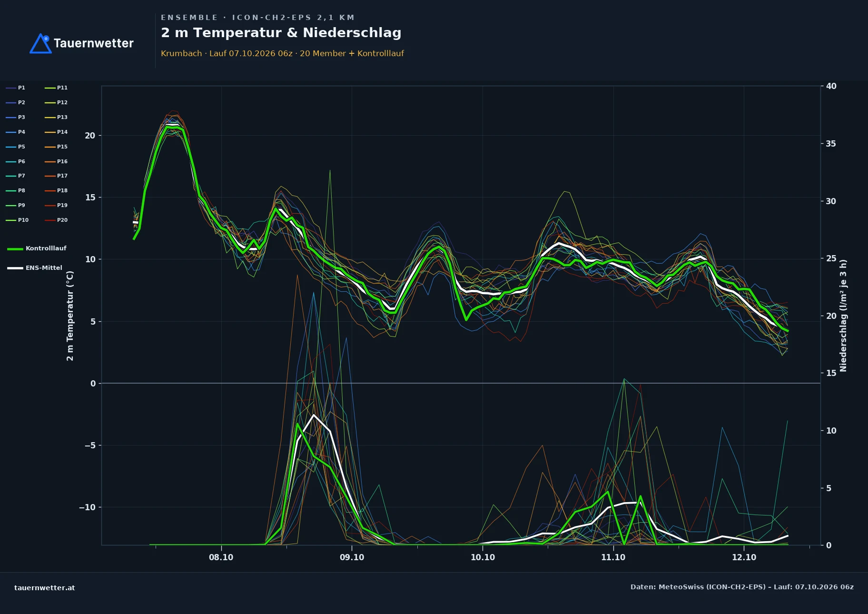Viewport: 868px width, 614px height.
Task: Click the P14 legend label
Action: (x=62, y=132)
